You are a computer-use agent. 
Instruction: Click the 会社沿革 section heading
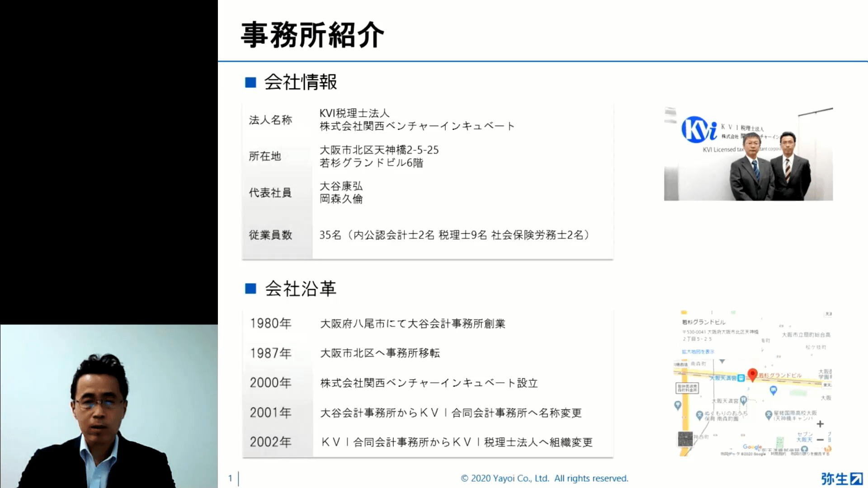(x=300, y=289)
